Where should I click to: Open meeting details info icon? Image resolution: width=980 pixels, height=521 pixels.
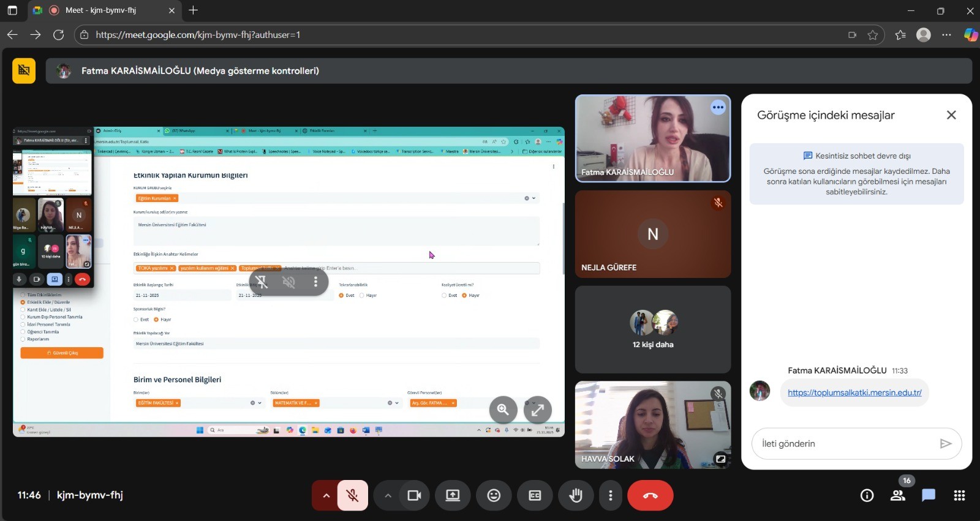(867, 495)
